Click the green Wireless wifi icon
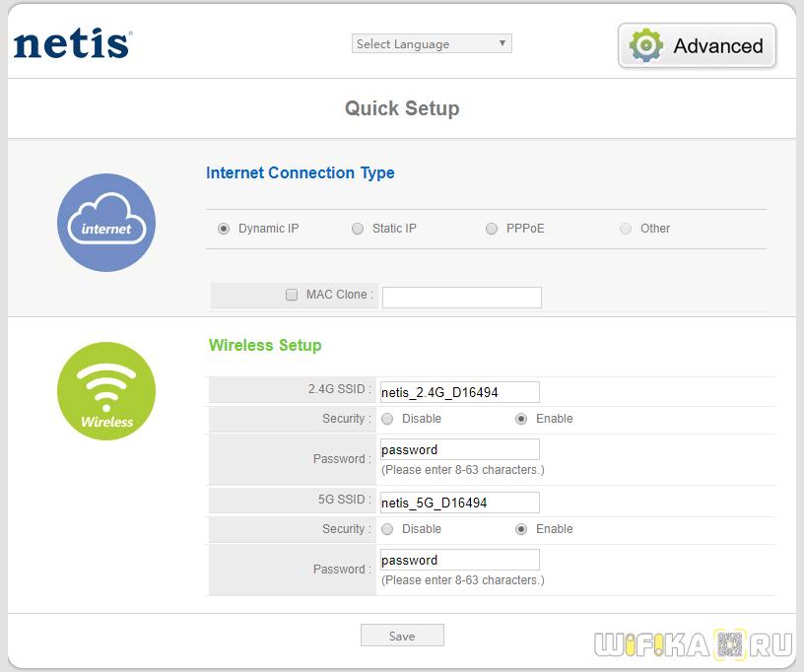The image size is (804, 672). click(x=106, y=391)
